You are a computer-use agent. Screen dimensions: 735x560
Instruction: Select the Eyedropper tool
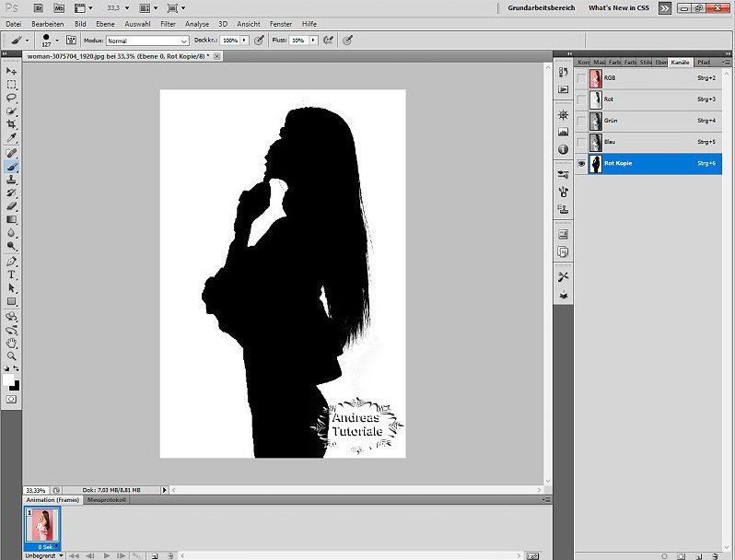(x=11, y=138)
